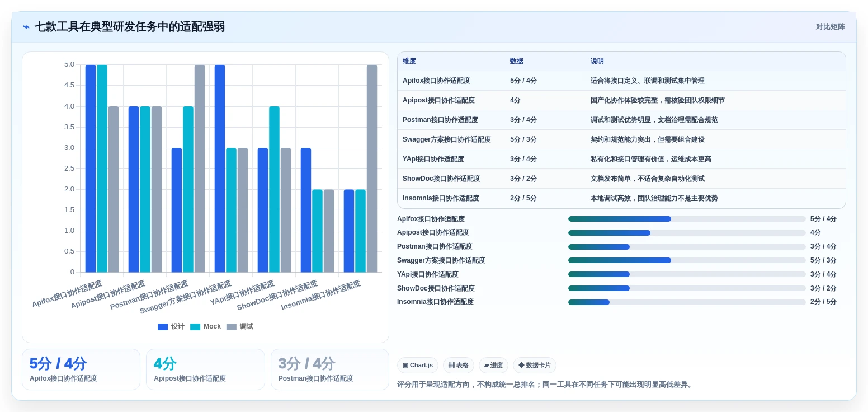
Task: Click the 维度 column header
Action: click(409, 62)
